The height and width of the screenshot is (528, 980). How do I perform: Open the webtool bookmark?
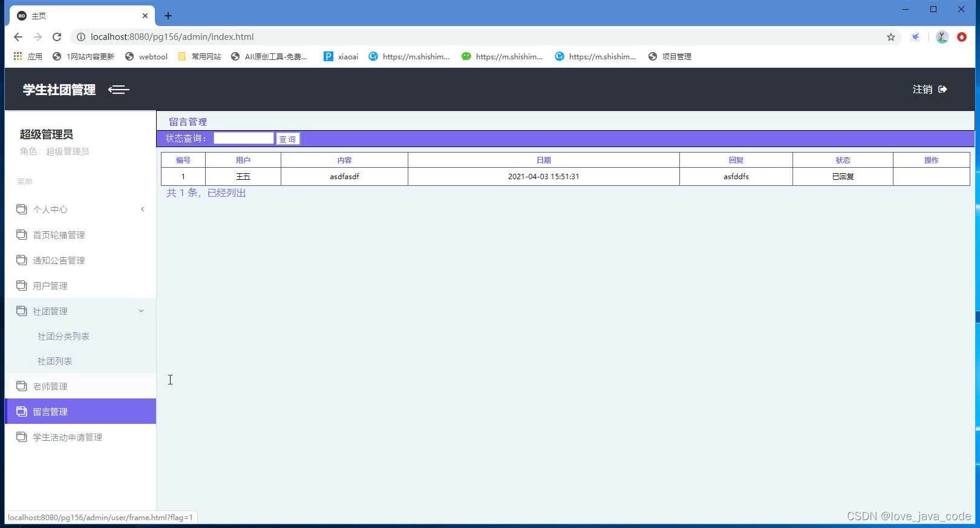tap(146, 56)
